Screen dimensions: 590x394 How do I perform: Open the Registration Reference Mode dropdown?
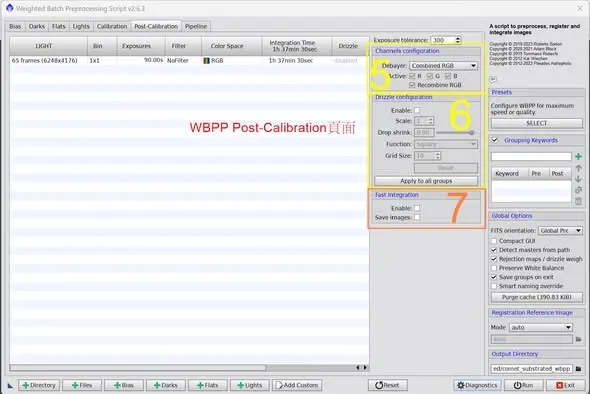[541, 327]
